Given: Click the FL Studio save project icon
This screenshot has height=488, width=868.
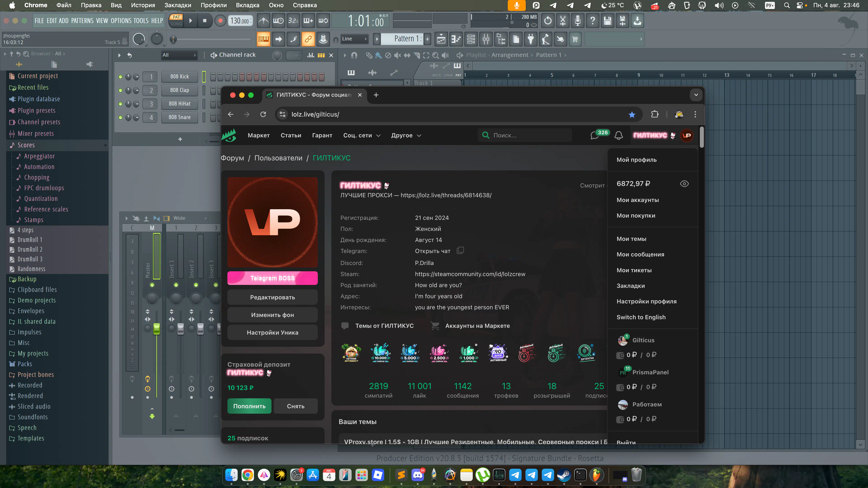Looking at the screenshot, I should (x=608, y=21).
